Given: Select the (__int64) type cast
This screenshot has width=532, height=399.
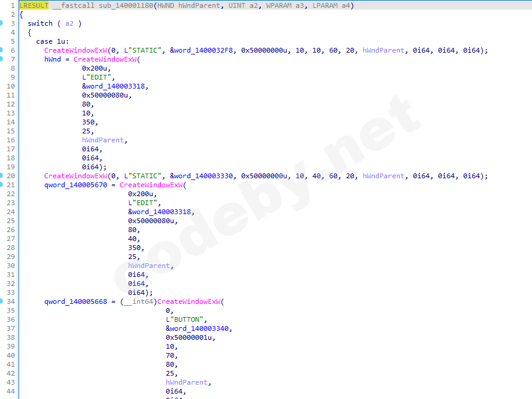Looking at the screenshot, I should pyautogui.click(x=138, y=301).
